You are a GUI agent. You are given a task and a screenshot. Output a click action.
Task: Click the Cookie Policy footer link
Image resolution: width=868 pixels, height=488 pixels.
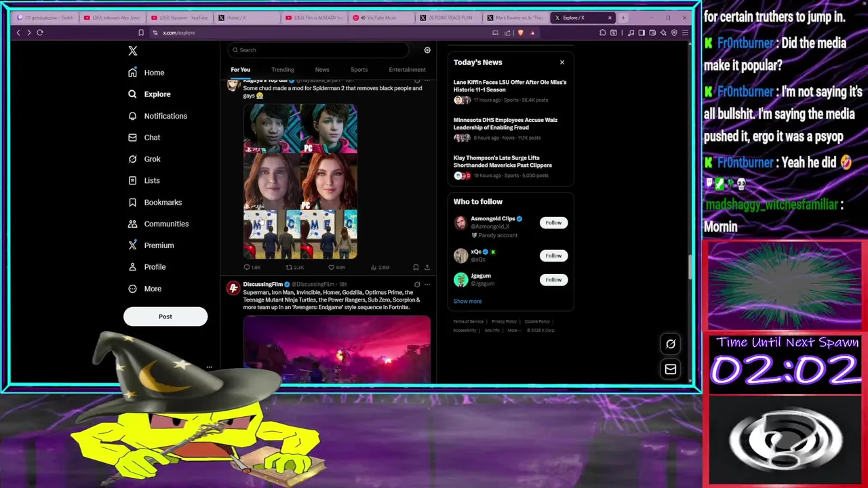(x=537, y=321)
